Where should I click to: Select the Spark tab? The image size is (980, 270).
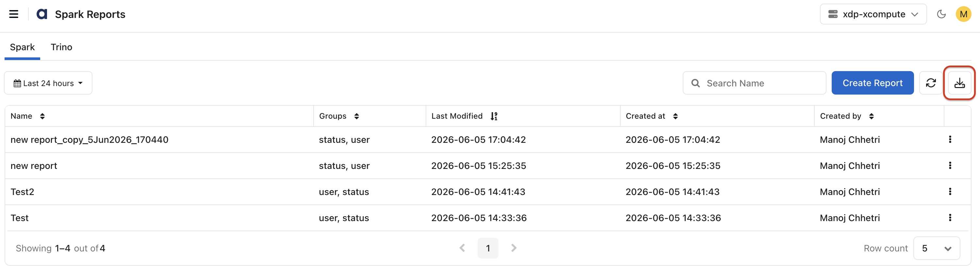tap(22, 47)
